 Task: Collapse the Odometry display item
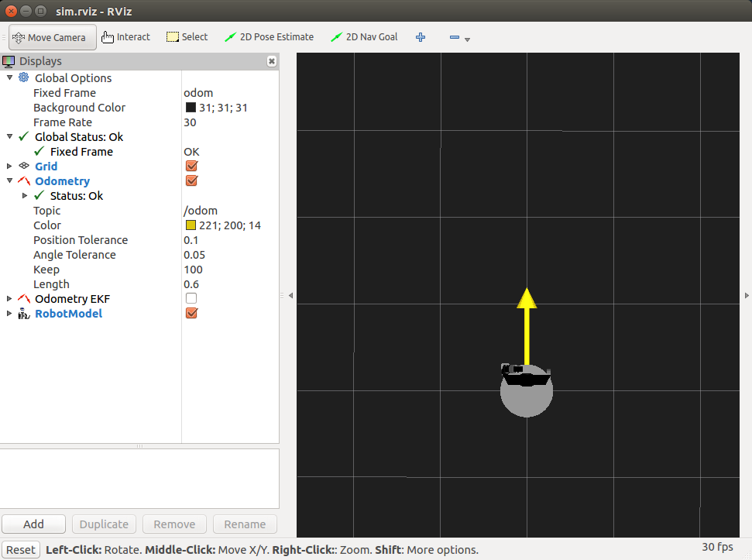(x=9, y=180)
